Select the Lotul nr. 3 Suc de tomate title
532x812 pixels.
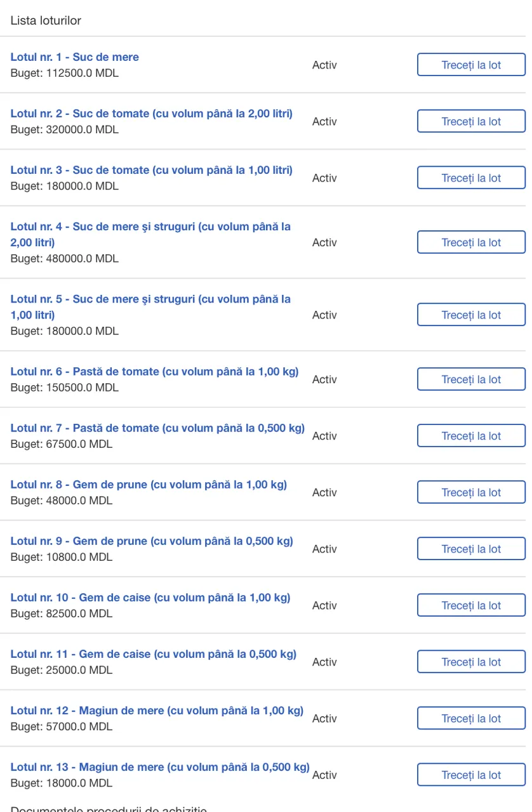151,170
